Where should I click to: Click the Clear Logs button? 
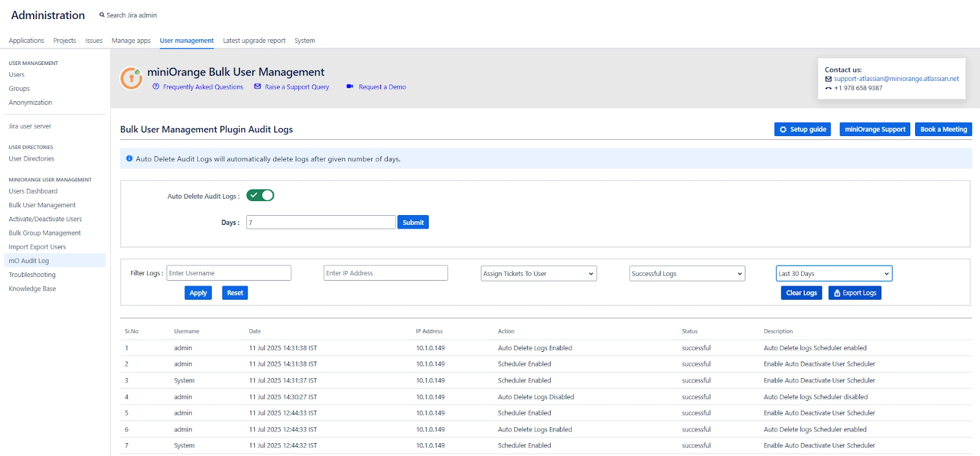click(x=801, y=293)
